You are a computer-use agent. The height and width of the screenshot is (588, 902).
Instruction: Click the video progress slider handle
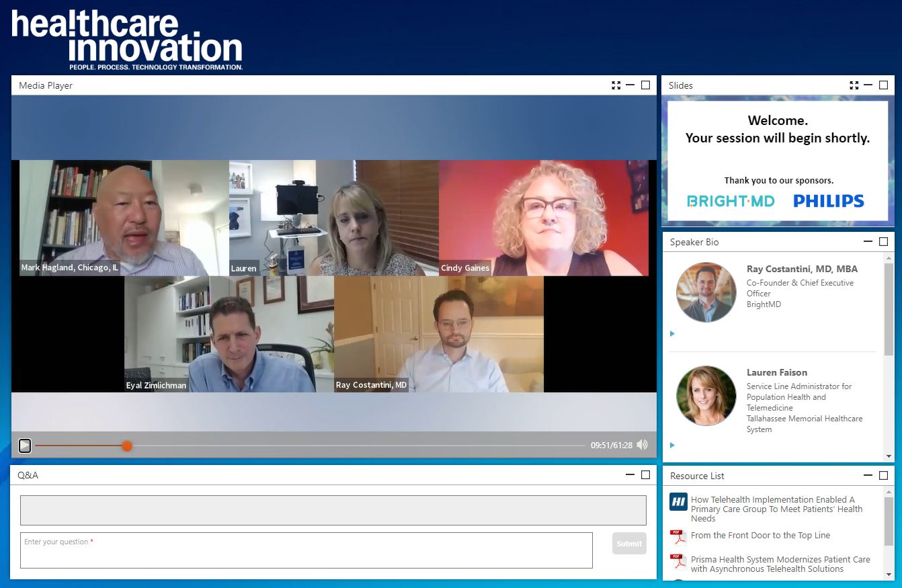coord(127,446)
